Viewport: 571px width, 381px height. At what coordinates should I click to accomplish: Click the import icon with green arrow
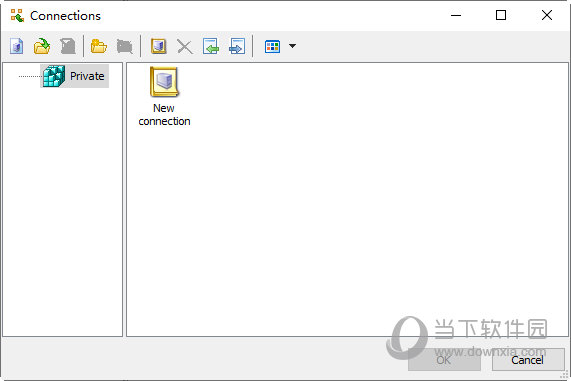(211, 46)
